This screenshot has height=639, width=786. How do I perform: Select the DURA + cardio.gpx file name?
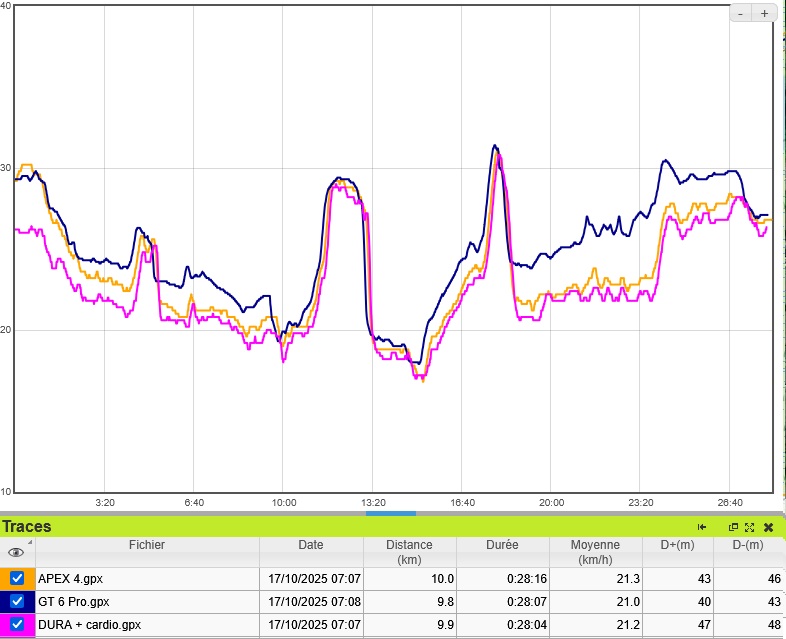89,625
